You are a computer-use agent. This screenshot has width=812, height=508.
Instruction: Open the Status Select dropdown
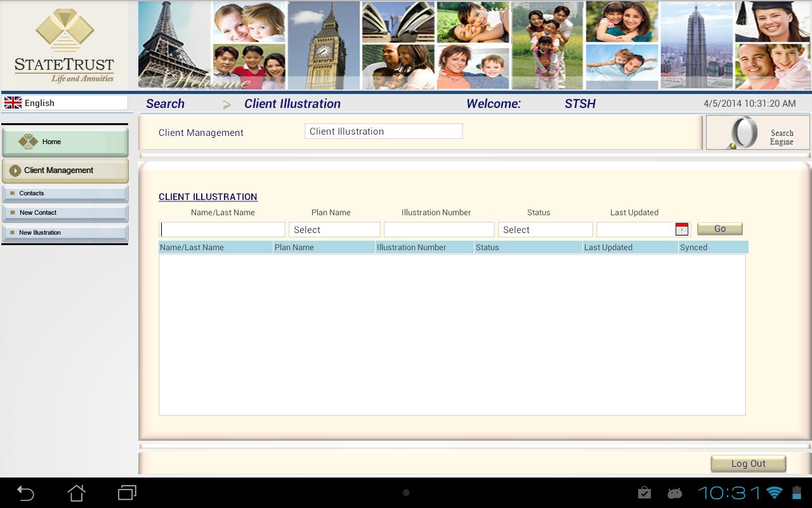pyautogui.click(x=545, y=229)
